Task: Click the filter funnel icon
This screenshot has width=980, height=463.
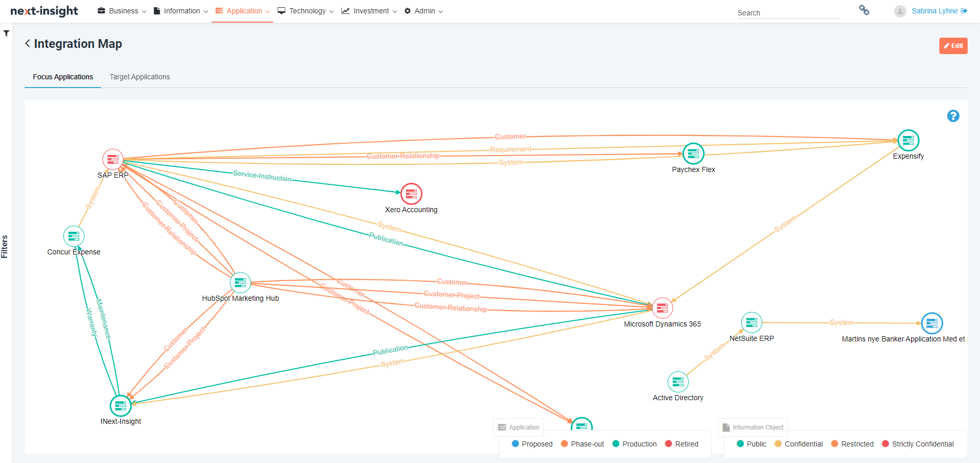Action: (6, 33)
